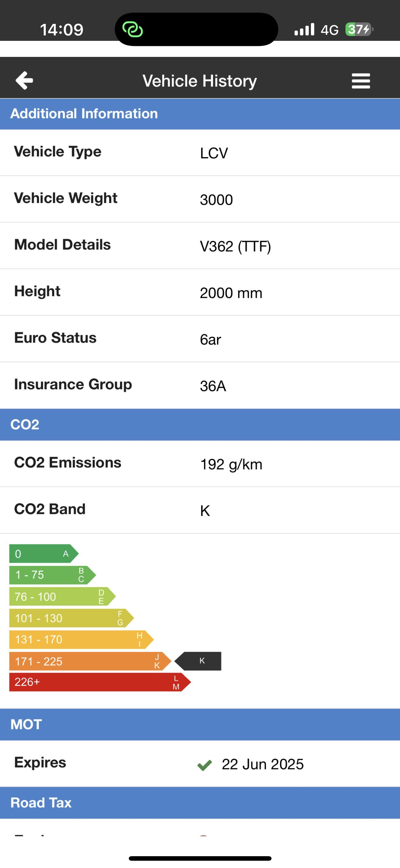Tap the green link icon in Dynamic Island

tap(132, 30)
